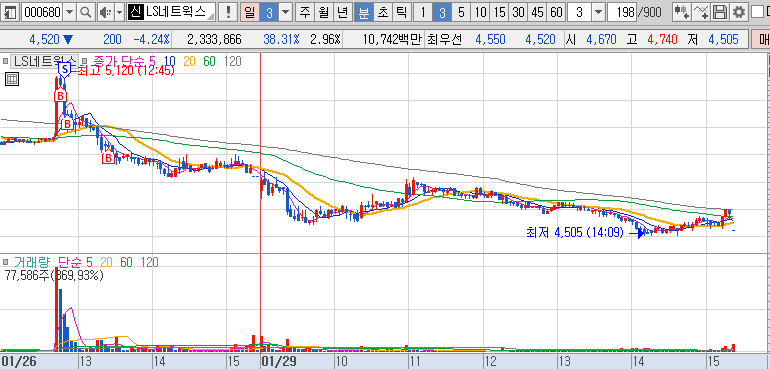Click the 01/29 date marker on time axis
This screenshot has width=770, height=369.
279,362
